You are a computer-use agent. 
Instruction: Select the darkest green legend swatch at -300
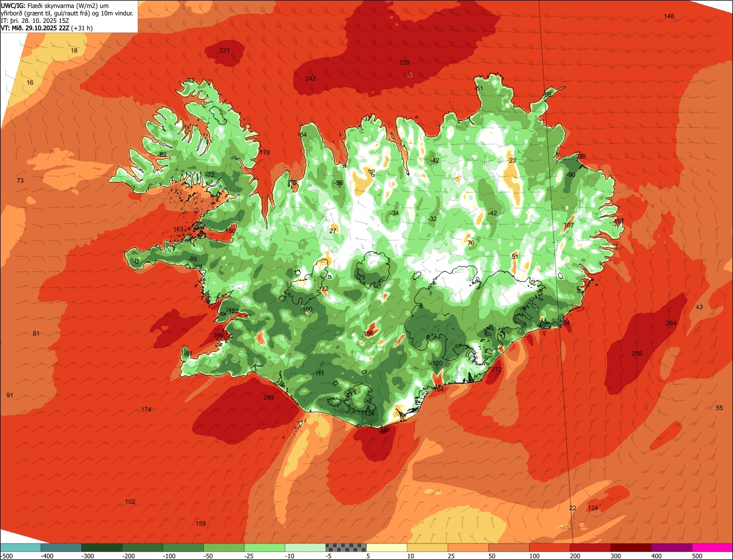click(102, 547)
